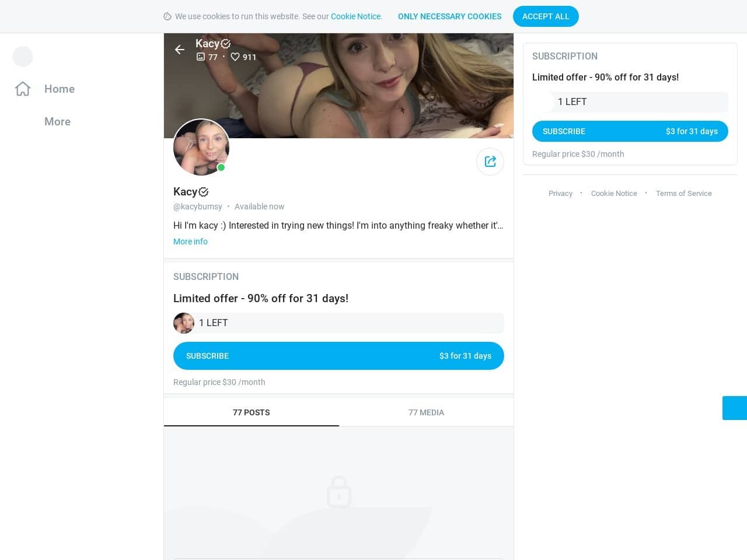Click the share profile icon button

point(490,162)
